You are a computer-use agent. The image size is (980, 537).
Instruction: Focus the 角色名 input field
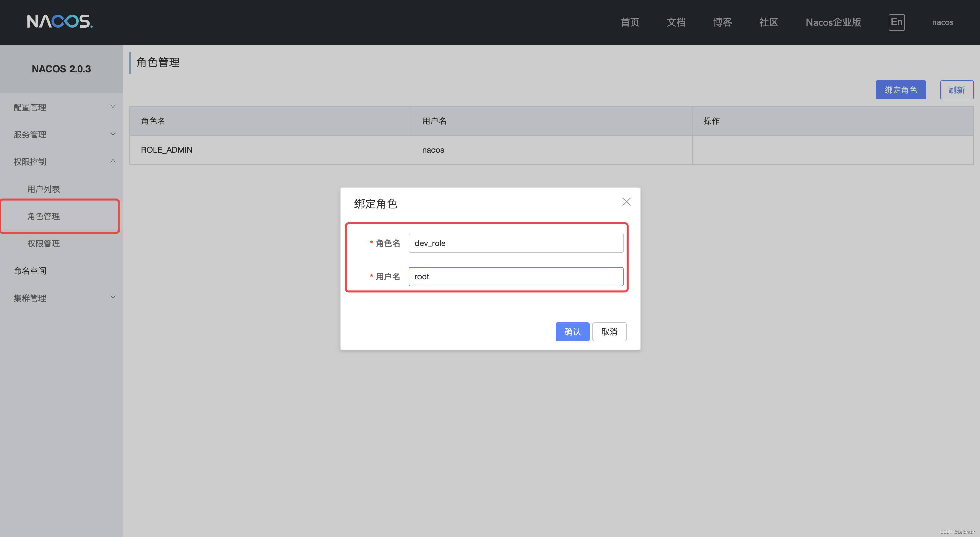516,243
